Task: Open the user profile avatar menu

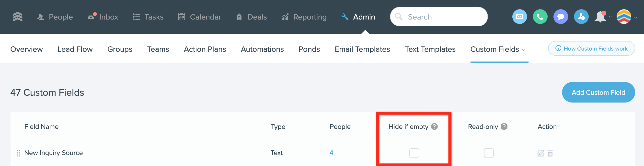Action: [624, 17]
